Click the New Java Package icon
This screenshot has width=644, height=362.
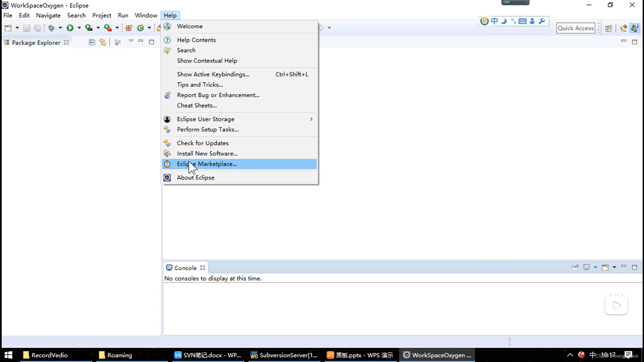(129, 28)
